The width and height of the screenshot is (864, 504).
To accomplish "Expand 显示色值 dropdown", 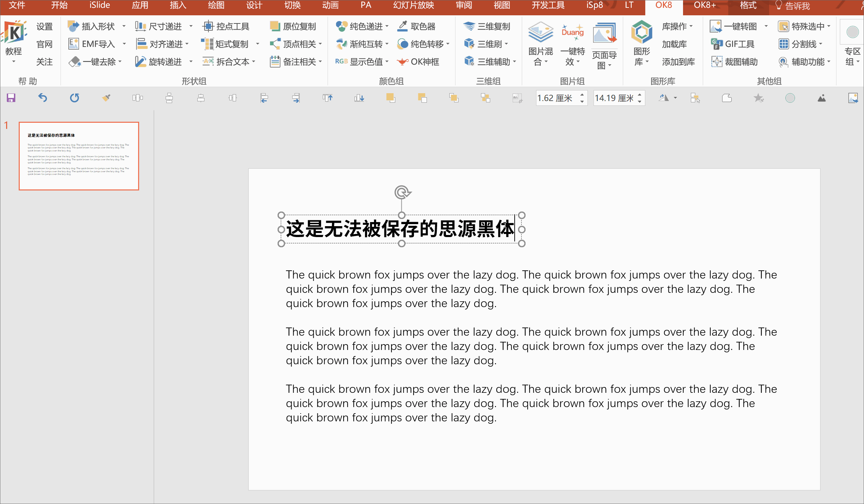I will (x=387, y=62).
